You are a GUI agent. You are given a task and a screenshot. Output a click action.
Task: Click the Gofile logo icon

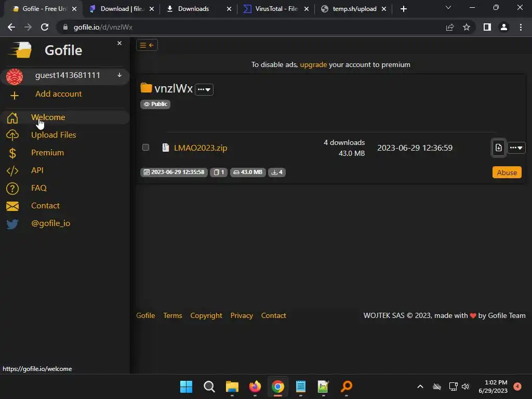pos(20,50)
